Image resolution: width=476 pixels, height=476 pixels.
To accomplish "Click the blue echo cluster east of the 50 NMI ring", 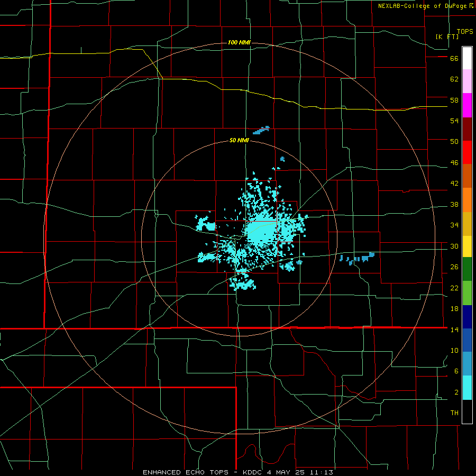I will 356,258.
